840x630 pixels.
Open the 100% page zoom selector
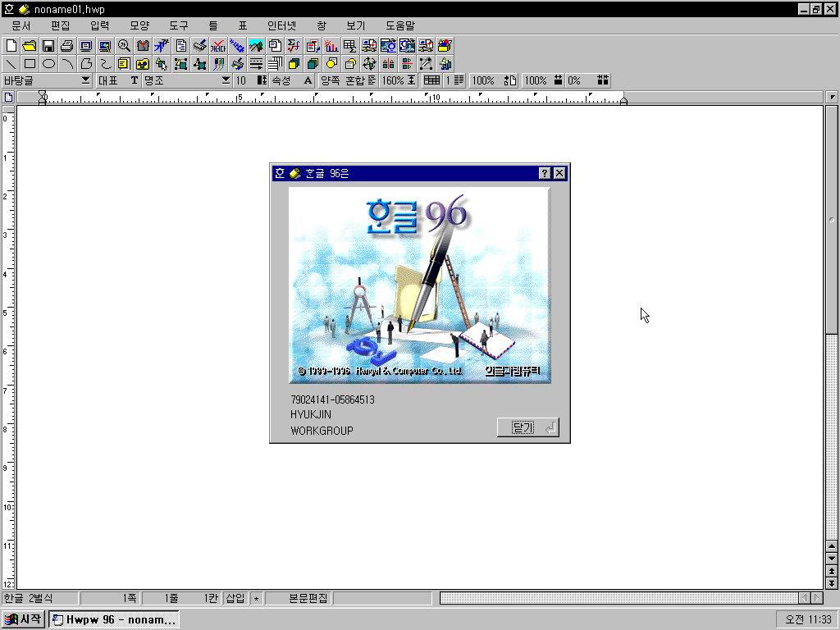tap(493, 80)
